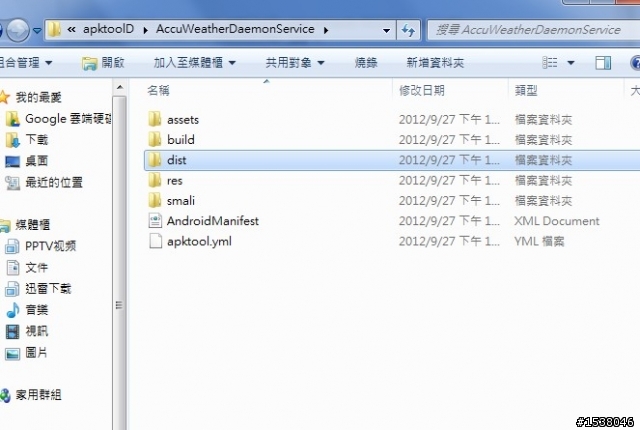The image size is (640, 430).
Task: Click the refresh icon beside the address bar
Action: 408,30
